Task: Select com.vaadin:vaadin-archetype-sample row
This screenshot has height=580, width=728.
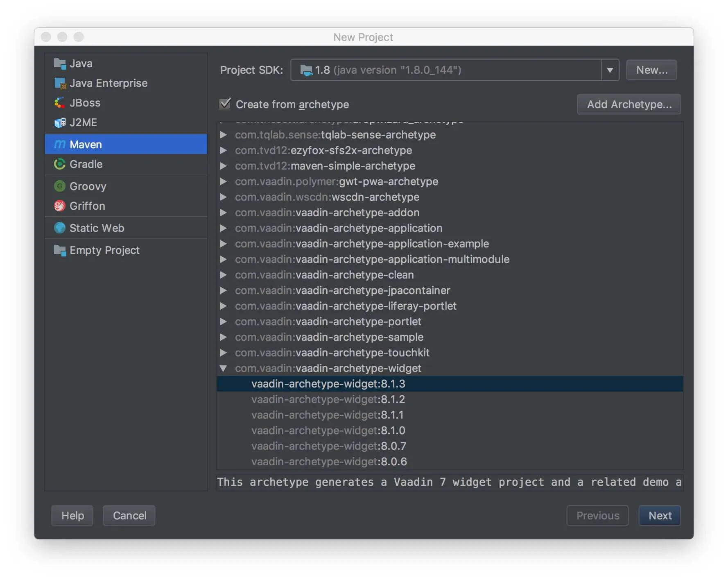Action: tap(450, 337)
